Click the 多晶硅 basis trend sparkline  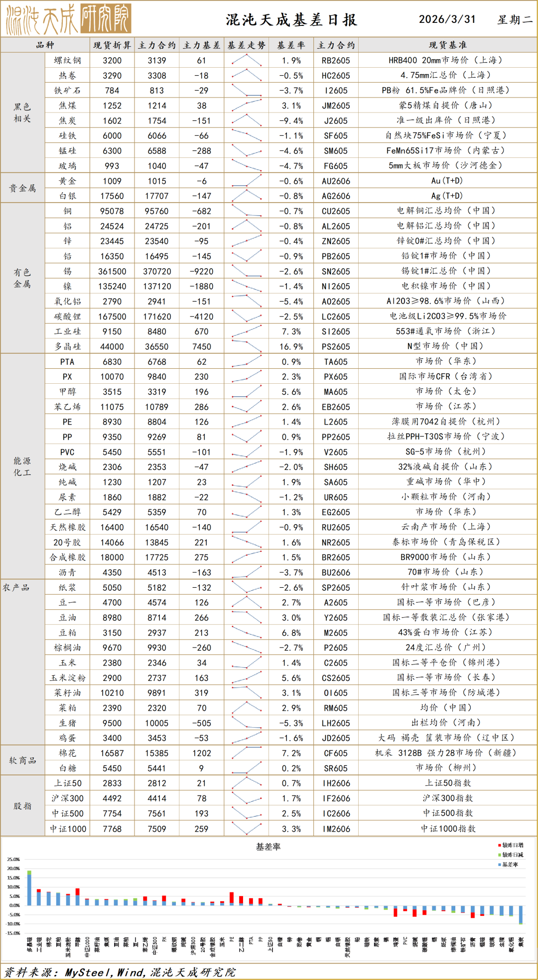point(247,346)
